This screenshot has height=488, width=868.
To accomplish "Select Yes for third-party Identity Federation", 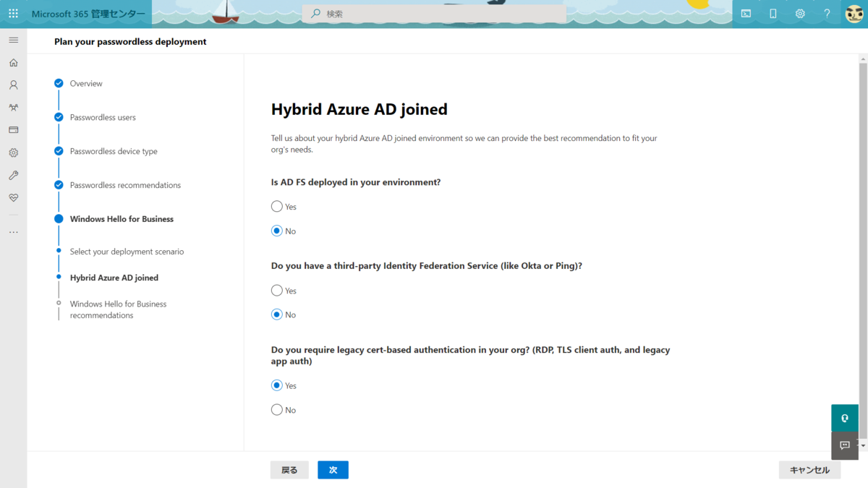I will tap(277, 291).
